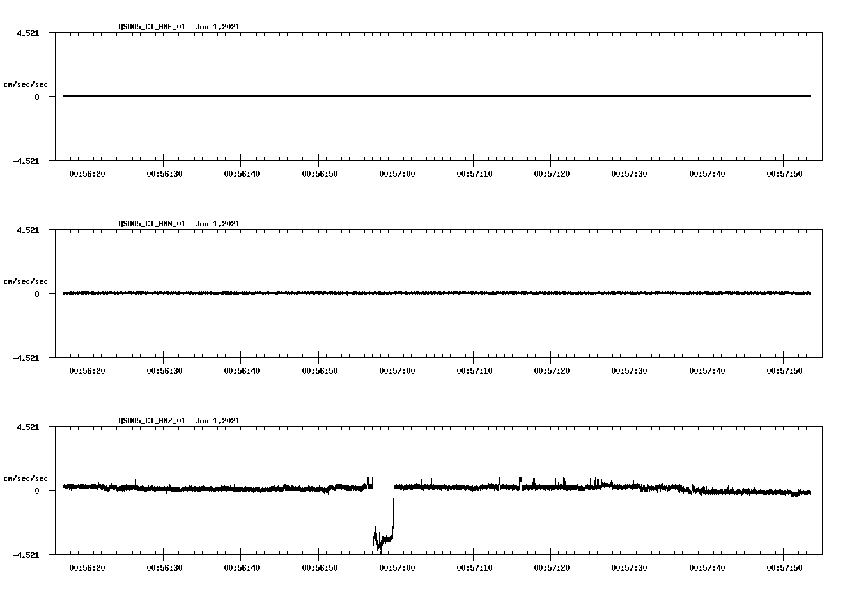Select the 00:56:50 time label under HNN plot
This screenshot has height=591, width=868.
[320, 370]
